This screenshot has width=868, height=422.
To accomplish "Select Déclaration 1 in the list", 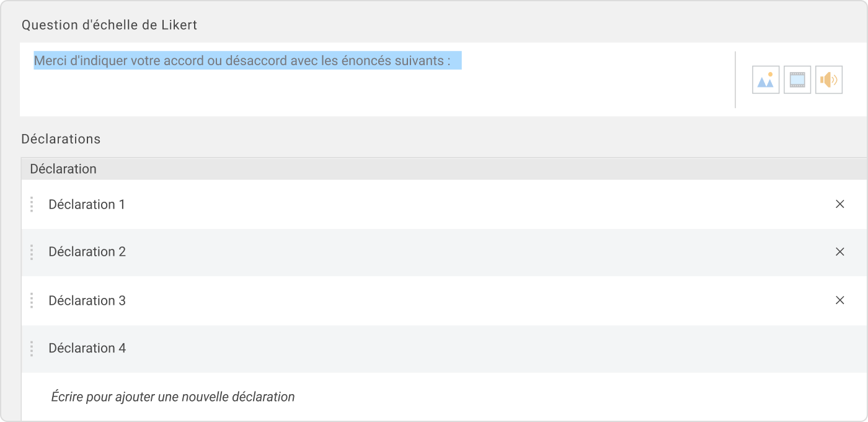I will click(x=87, y=204).
